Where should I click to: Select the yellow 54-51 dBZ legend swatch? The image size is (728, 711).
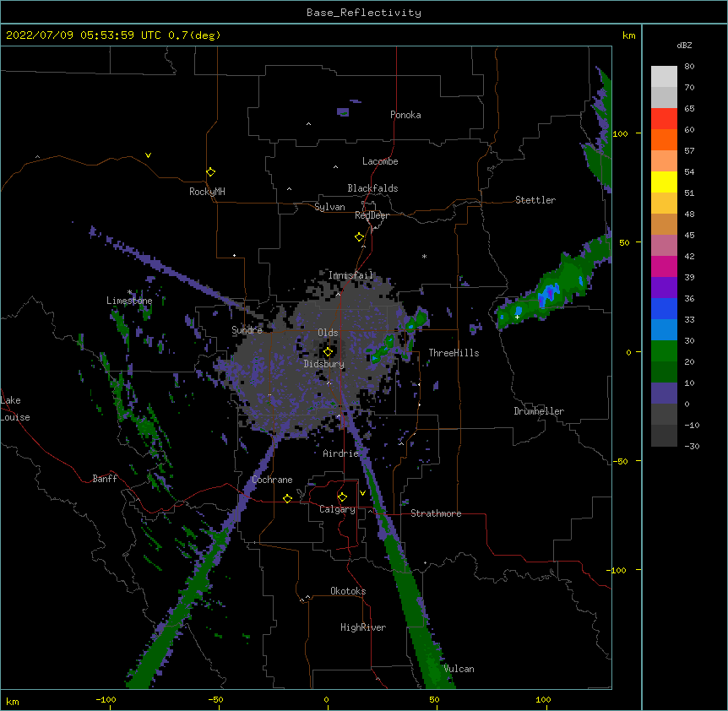[664, 182]
